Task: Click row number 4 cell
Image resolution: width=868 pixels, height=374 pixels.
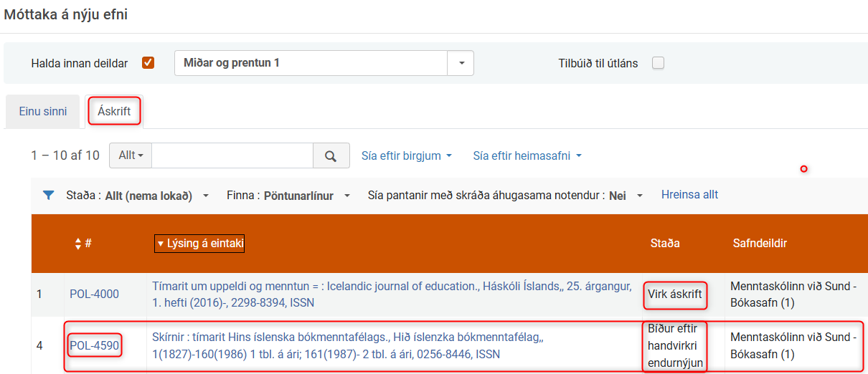Action: click(39, 346)
